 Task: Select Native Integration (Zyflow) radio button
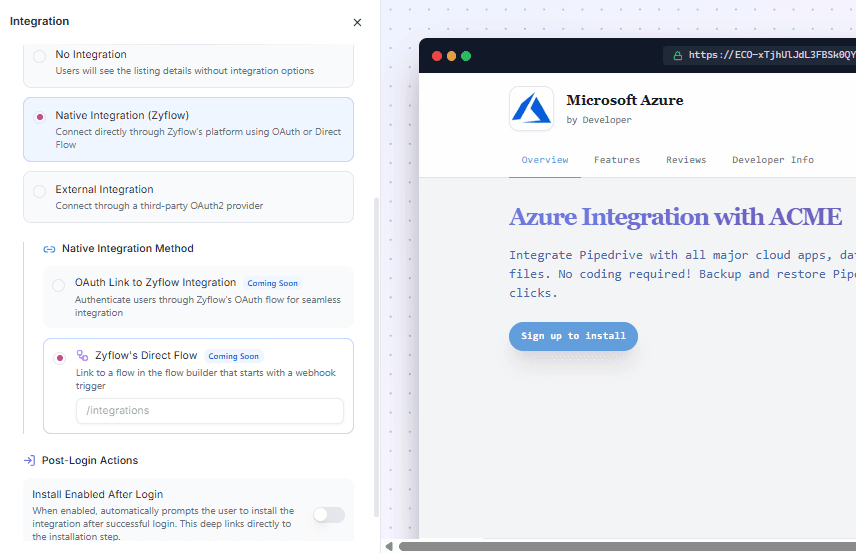pyautogui.click(x=39, y=117)
